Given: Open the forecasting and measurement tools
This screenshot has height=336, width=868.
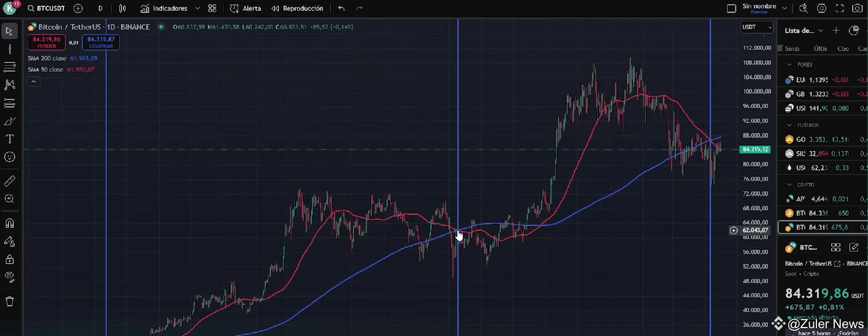Looking at the screenshot, I should pyautogui.click(x=9, y=104).
